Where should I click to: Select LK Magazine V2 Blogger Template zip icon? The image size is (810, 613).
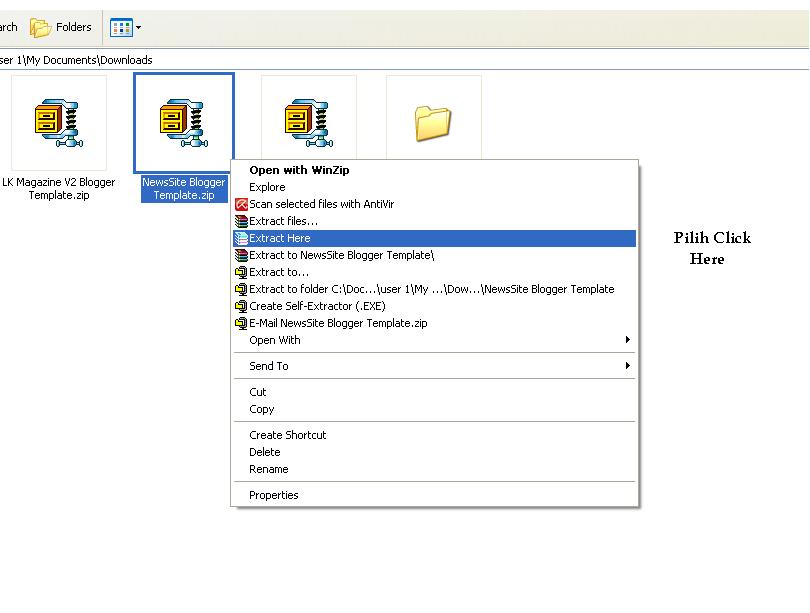tap(59, 123)
